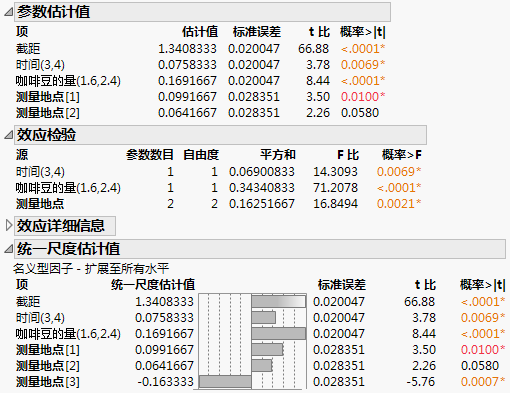Select the 概率>|t| header in parameter estimates
This screenshot has width=510, height=393.
(363, 32)
